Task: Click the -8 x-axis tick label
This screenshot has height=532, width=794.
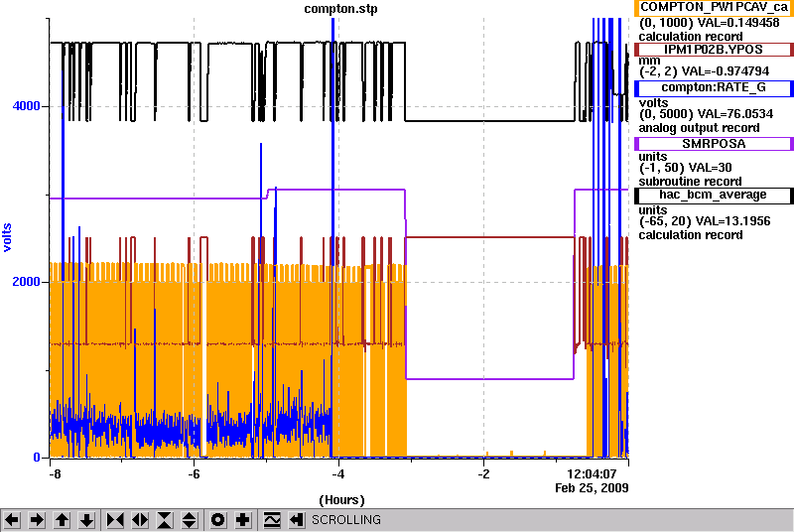Action: click(55, 474)
